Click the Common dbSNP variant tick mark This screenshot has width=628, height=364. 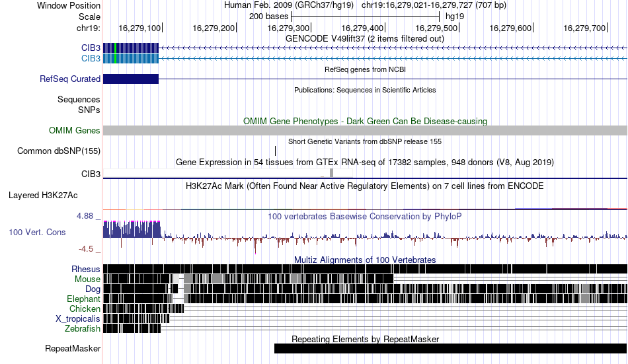coord(276,151)
